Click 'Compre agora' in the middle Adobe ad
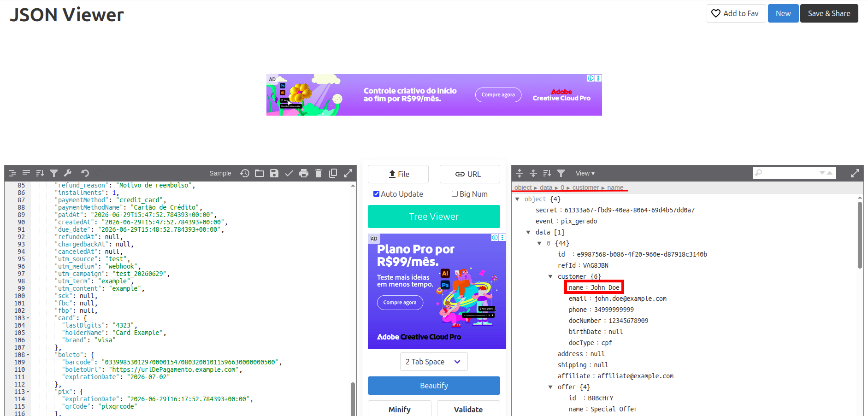The width and height of the screenshot is (868, 416). click(400, 303)
